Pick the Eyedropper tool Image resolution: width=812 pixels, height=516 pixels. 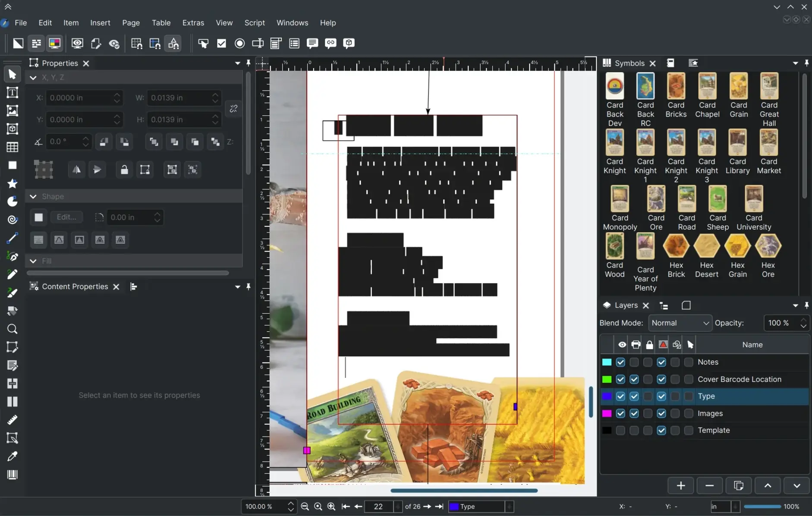[12, 456]
